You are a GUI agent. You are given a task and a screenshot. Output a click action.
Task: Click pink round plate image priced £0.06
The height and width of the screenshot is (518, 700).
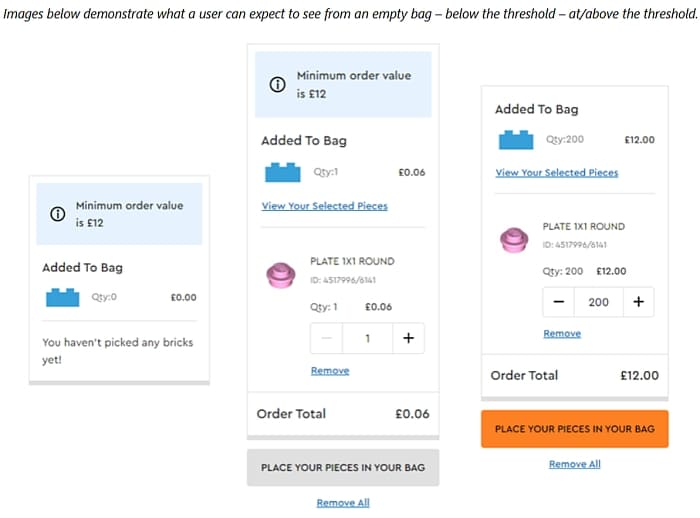280,275
